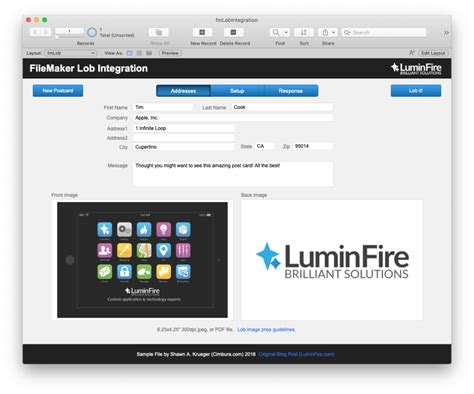Click the magnifier icon inside the Search box
The height and width of the screenshot is (394, 474).
pyautogui.click(x=347, y=32)
